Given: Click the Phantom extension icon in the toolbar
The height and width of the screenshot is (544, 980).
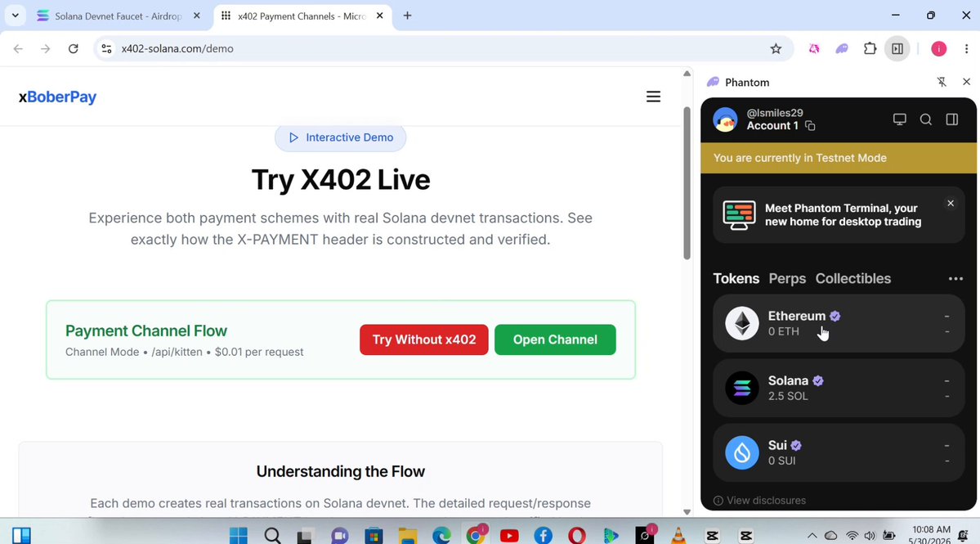Looking at the screenshot, I should [x=842, y=49].
